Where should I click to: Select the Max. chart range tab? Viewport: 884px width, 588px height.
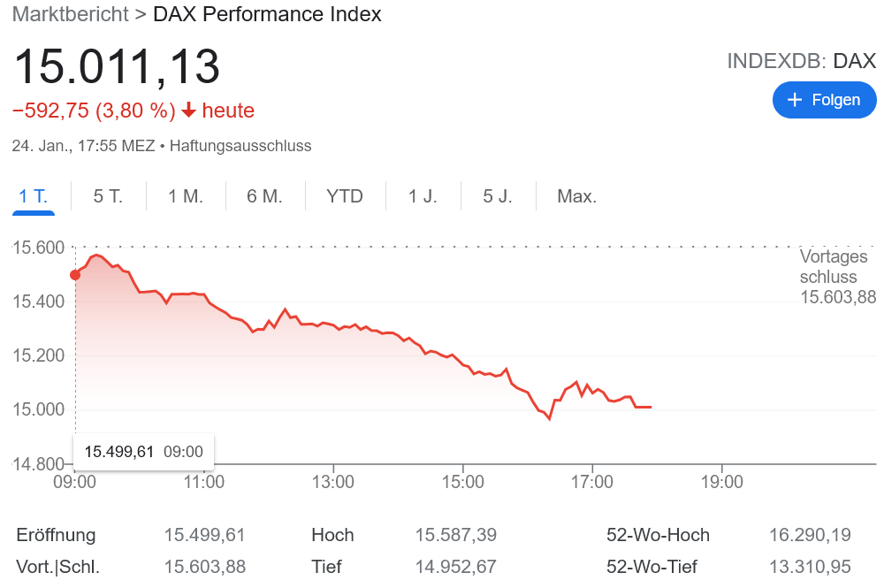tap(576, 196)
